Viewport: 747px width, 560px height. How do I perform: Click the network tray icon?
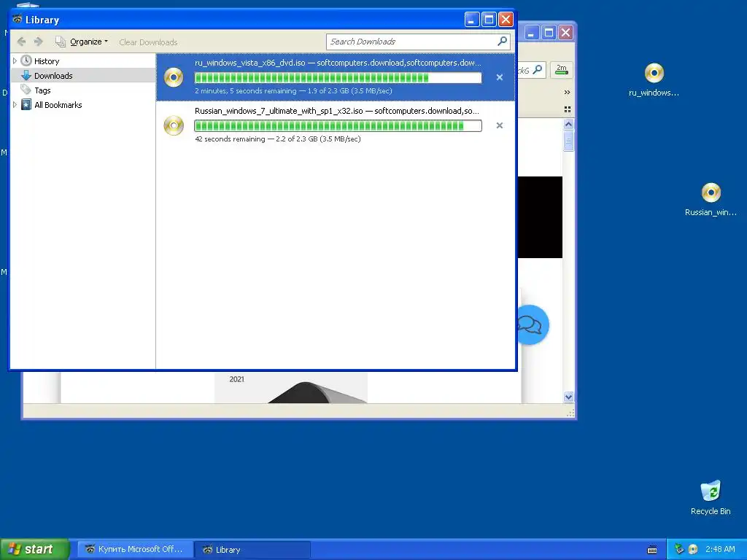pos(679,549)
